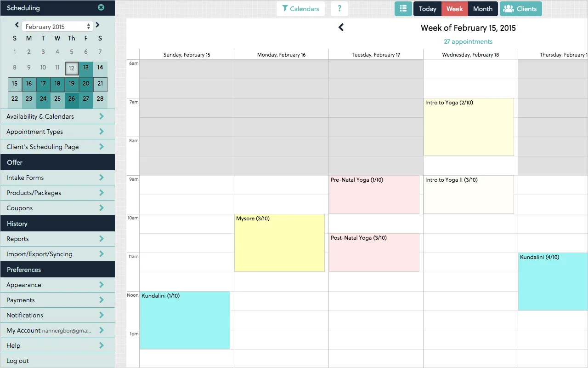Viewport: 588px width, 368px height.
Task: Switch to the list view icon
Action: (x=403, y=9)
